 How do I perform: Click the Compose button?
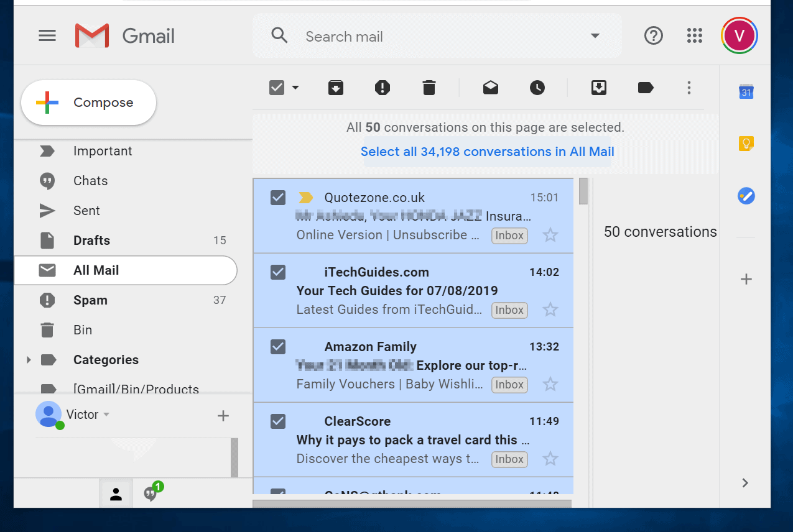coord(88,103)
